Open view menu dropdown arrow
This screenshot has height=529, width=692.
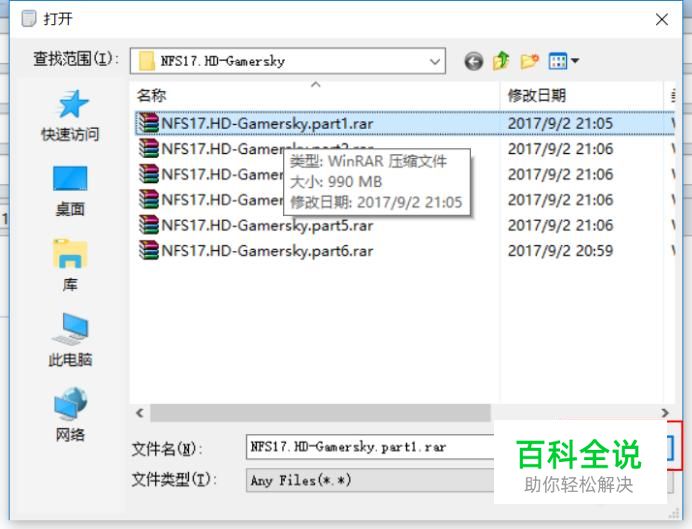tap(575, 60)
